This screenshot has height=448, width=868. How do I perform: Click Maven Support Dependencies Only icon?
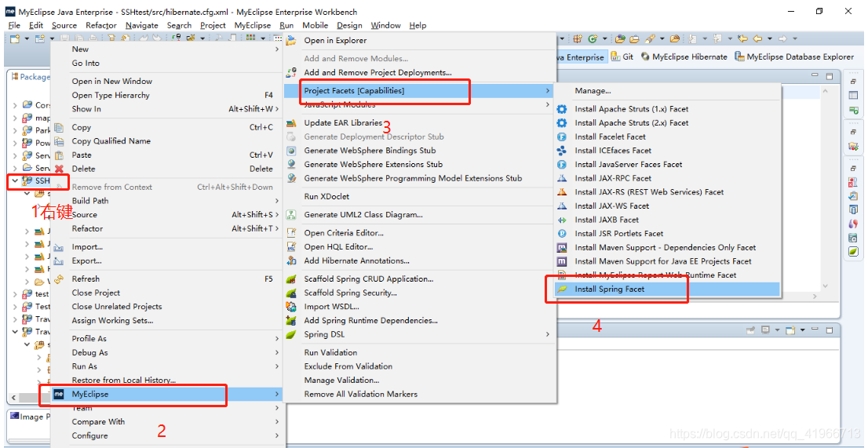pyautogui.click(x=562, y=247)
